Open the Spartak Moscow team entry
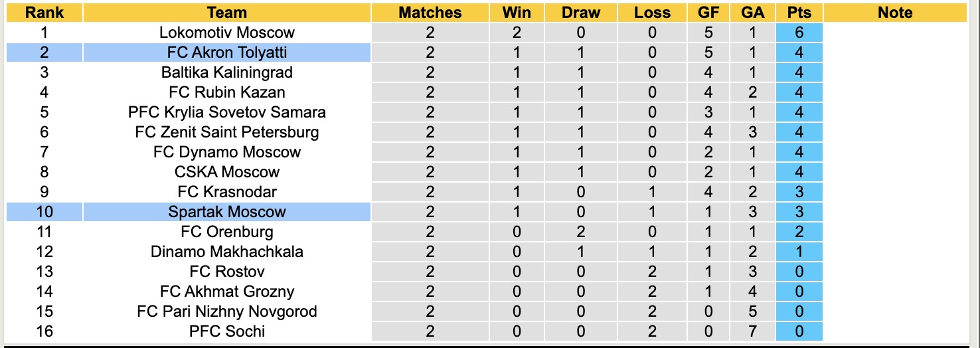The width and height of the screenshot is (980, 348). pyautogui.click(x=227, y=212)
